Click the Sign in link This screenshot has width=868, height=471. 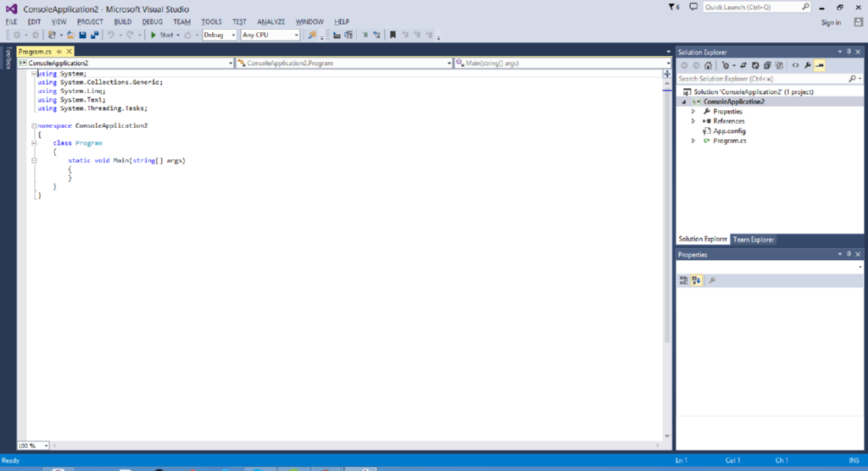831,23
